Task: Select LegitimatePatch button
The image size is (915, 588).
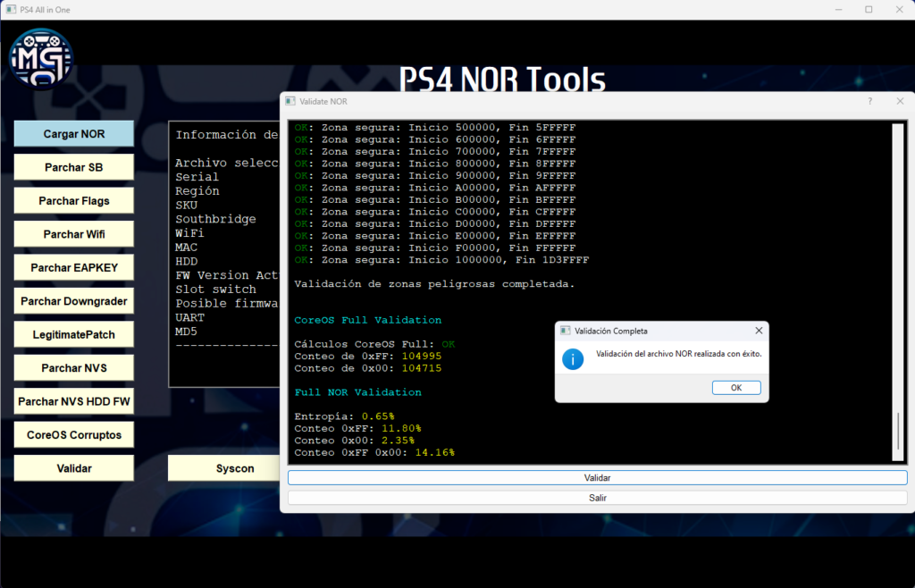Action: click(x=74, y=334)
